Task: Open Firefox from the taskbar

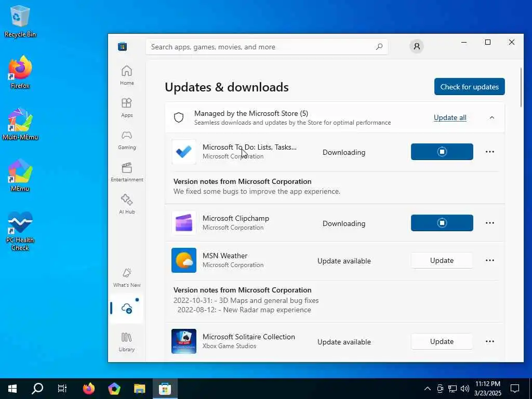Action: 89,389
